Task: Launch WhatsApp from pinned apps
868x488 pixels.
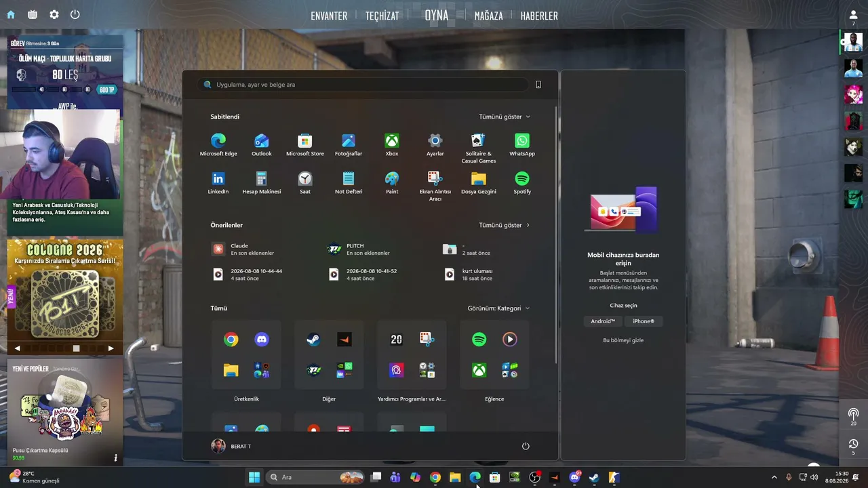Action: (522, 145)
